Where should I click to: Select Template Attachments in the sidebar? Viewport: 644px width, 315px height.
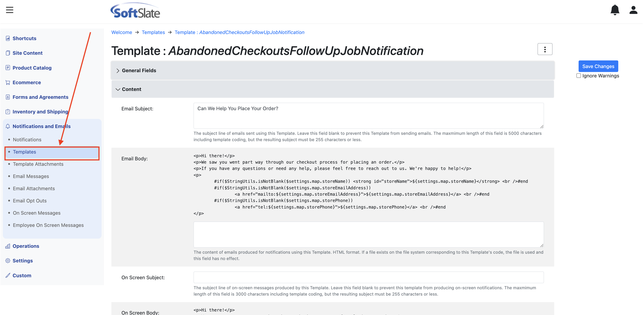point(38,164)
